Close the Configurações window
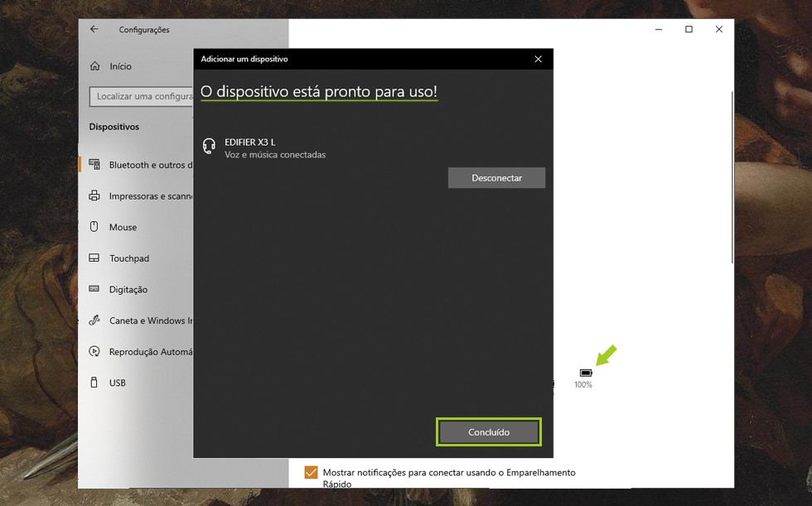The width and height of the screenshot is (812, 506). (x=719, y=30)
